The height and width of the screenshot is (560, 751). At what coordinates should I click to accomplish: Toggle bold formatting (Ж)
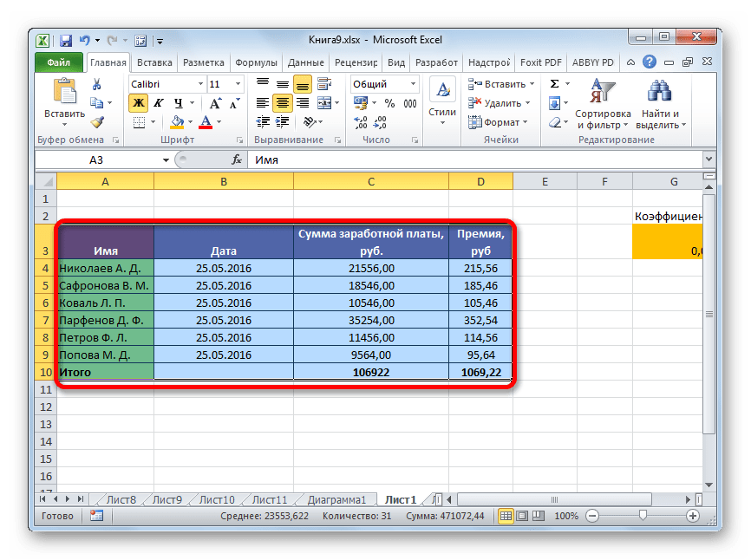coord(138,103)
